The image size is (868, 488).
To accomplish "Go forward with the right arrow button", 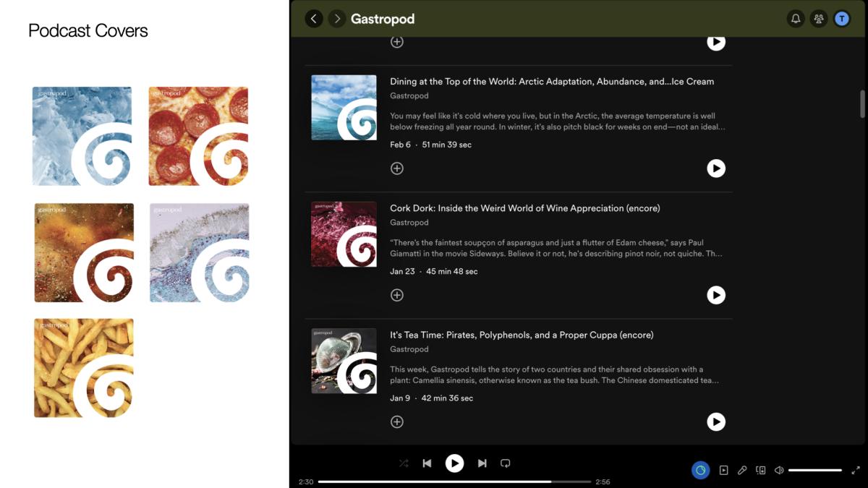I will 336,19.
